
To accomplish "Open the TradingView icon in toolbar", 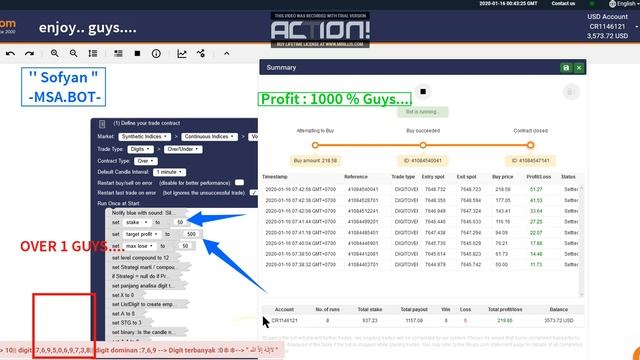I will (201, 53).
